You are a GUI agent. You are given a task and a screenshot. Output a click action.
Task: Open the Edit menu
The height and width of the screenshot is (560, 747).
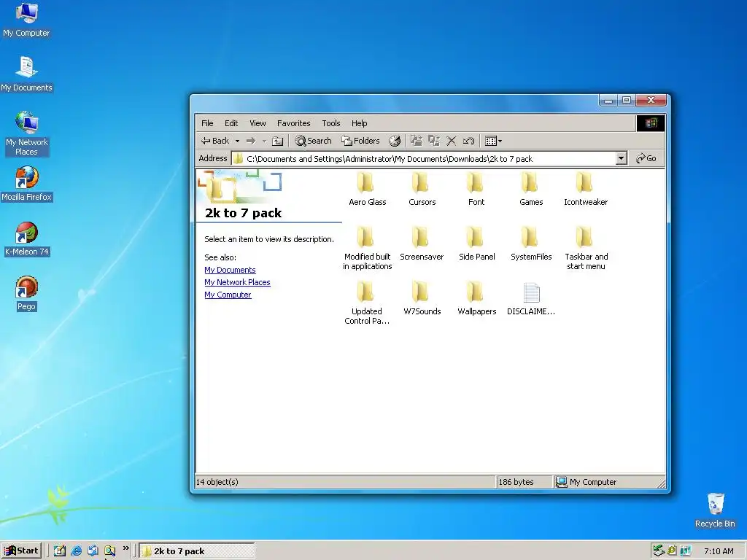(231, 123)
